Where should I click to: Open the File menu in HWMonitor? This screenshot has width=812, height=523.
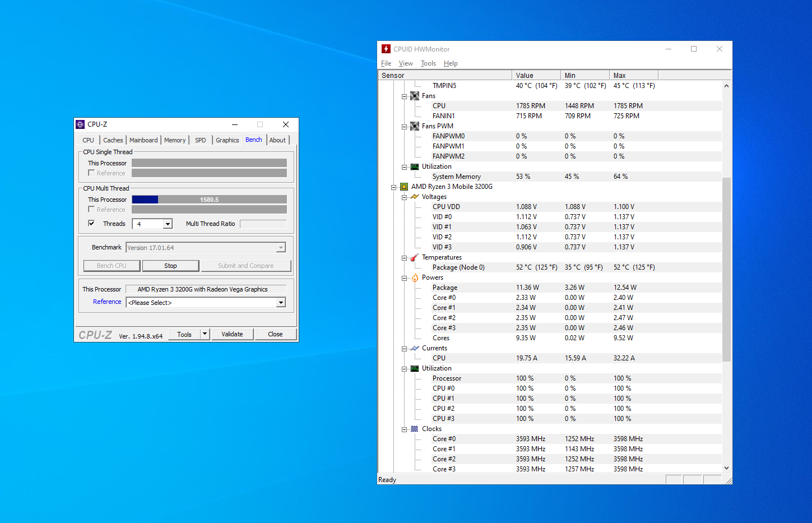tap(386, 63)
